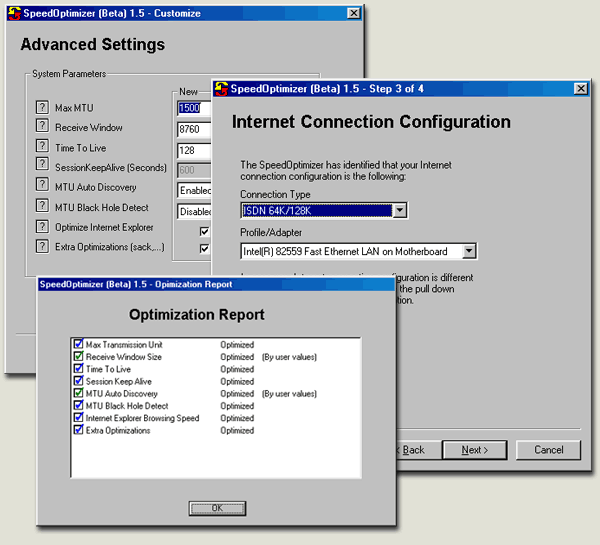Image resolution: width=600 pixels, height=545 pixels.
Task: Open MTU Auto Discovery Enabled combo
Action: point(194,190)
